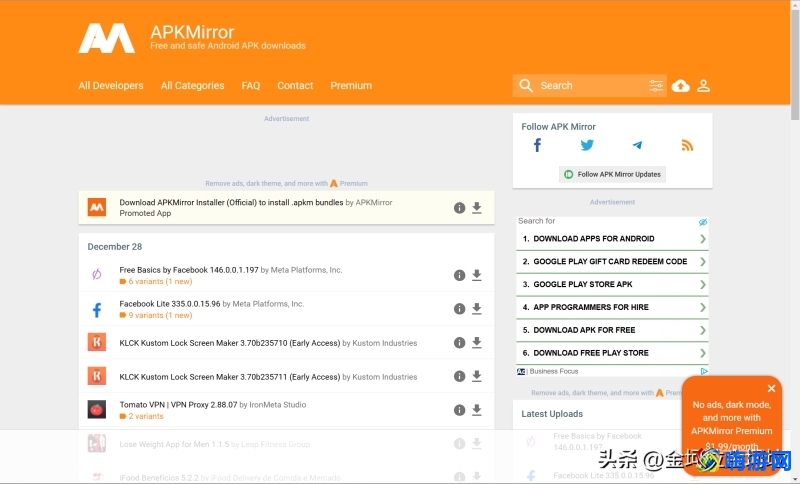Open the Meta Platforms developer link on Free Basics
Viewport: 800px width, 484px height.
[306, 270]
